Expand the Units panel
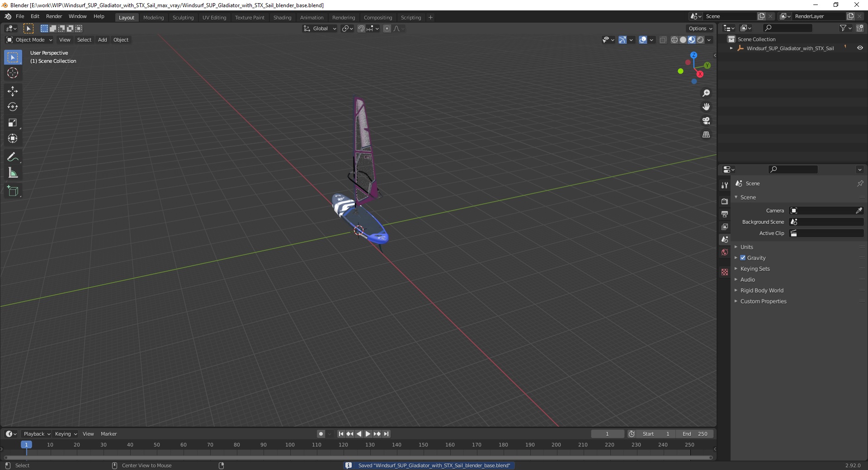This screenshot has width=868, height=470. click(747, 247)
